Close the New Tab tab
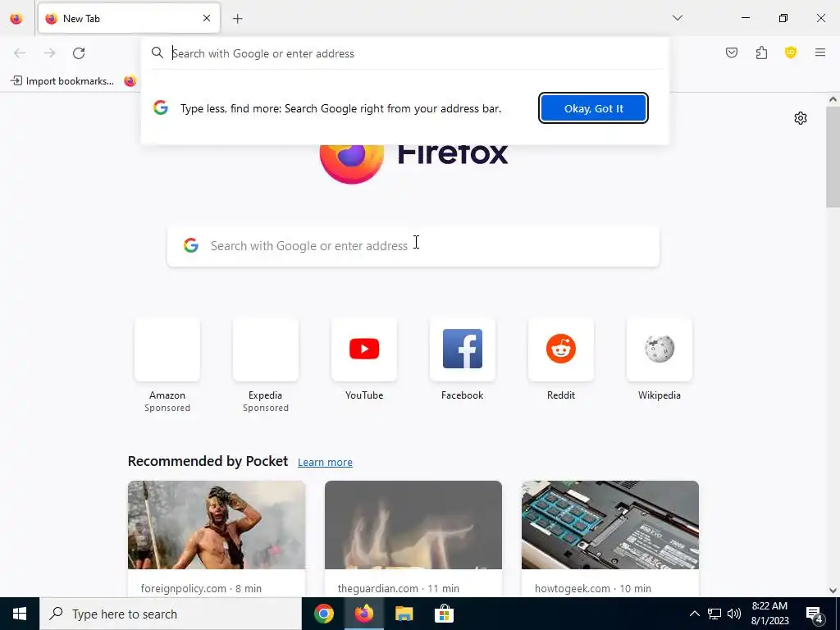840x630 pixels. 207,18
